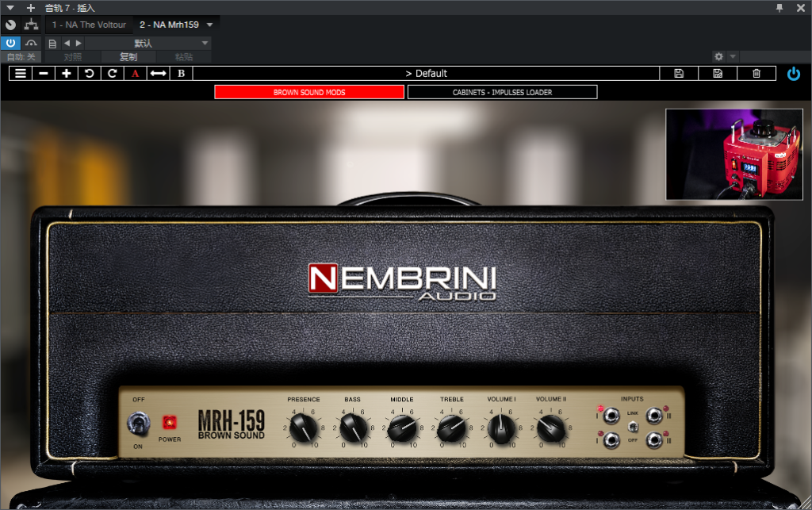Adjust the BASS knob
The height and width of the screenshot is (510, 812).
353,428
